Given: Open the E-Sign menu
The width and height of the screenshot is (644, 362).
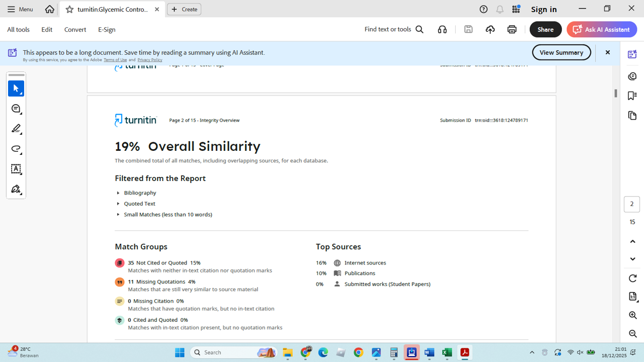Looking at the screenshot, I should point(107,30).
